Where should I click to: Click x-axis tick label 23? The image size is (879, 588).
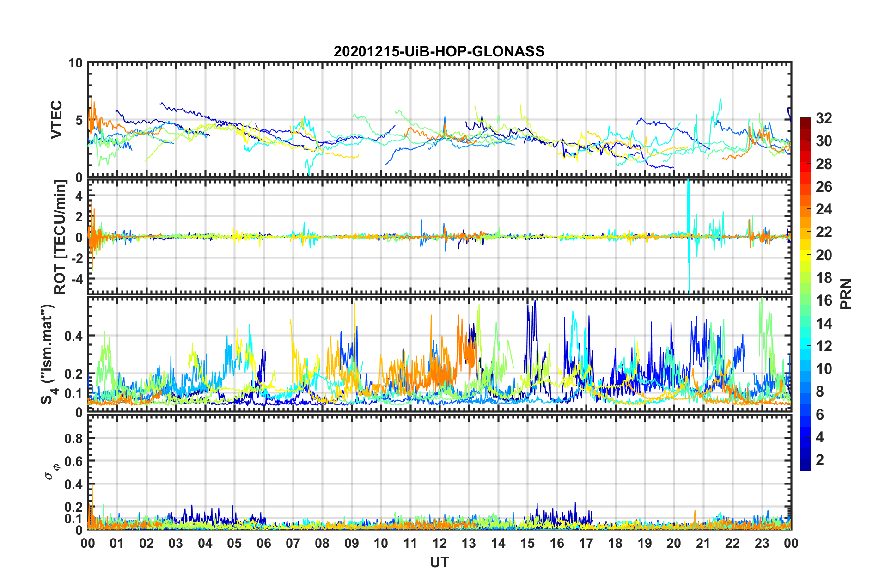click(762, 543)
